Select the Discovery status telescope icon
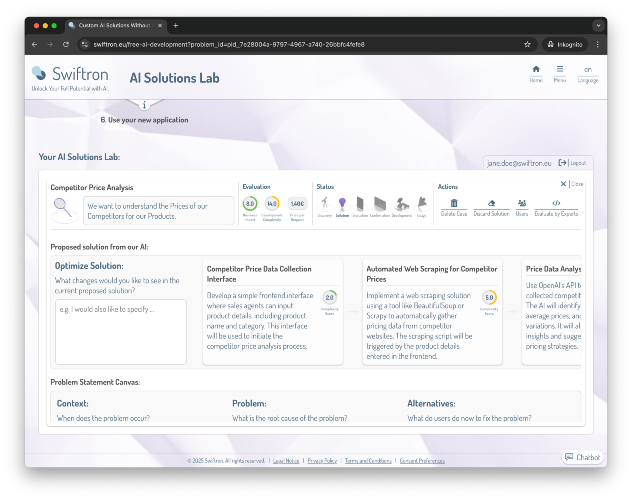Screen dimensions: 632x500 324,204
